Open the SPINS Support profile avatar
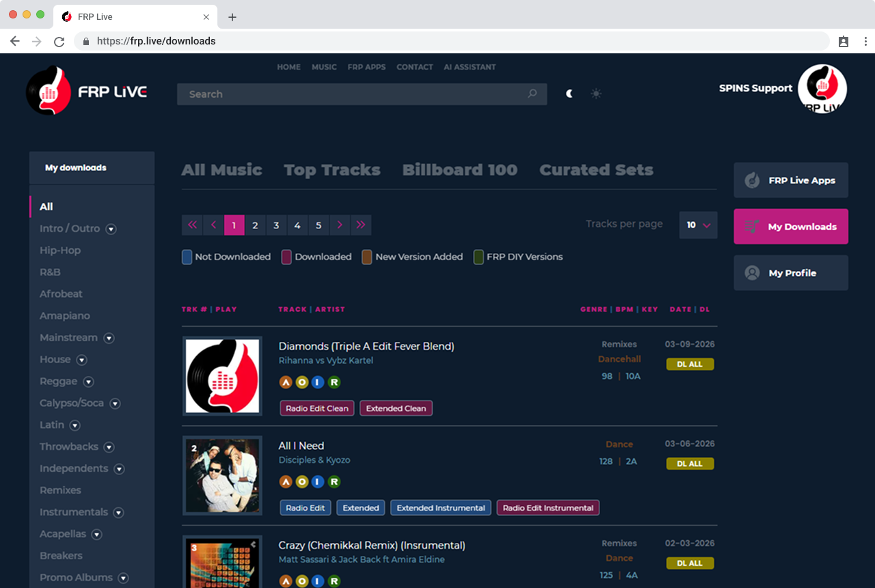Viewport: 875px width, 588px height. [822, 89]
